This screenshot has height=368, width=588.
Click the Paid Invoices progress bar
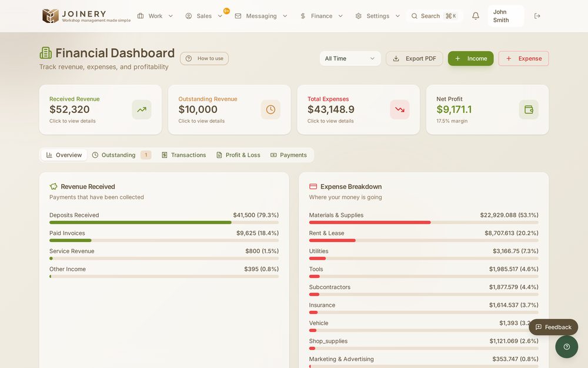click(164, 241)
